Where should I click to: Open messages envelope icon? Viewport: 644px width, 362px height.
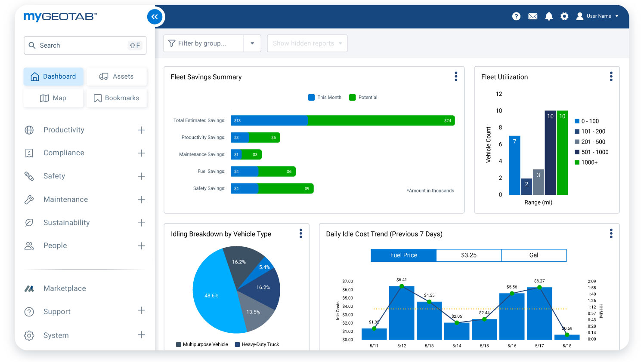pos(533,16)
